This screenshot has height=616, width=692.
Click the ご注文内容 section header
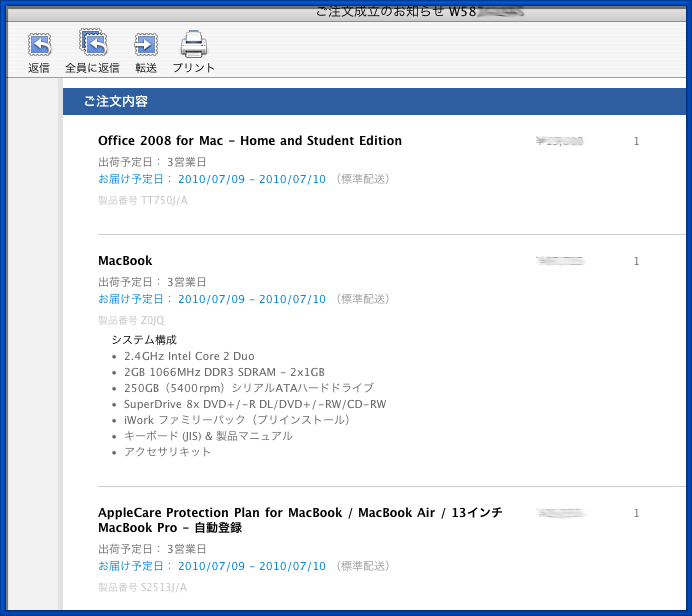[374, 101]
